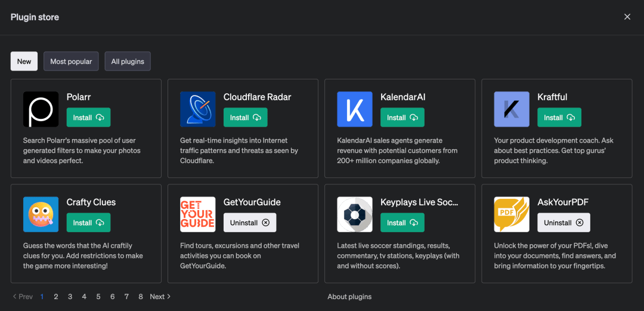This screenshot has width=644, height=311.
Task: Install the Polarr plugin
Action: tap(88, 118)
